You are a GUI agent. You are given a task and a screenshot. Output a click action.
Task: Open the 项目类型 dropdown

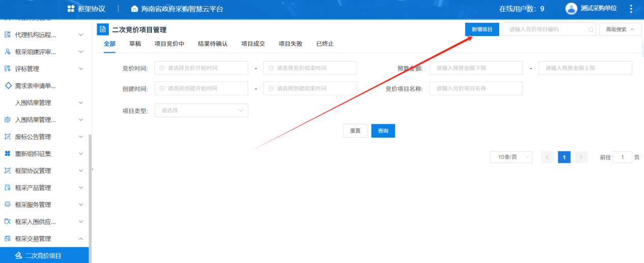(x=201, y=110)
